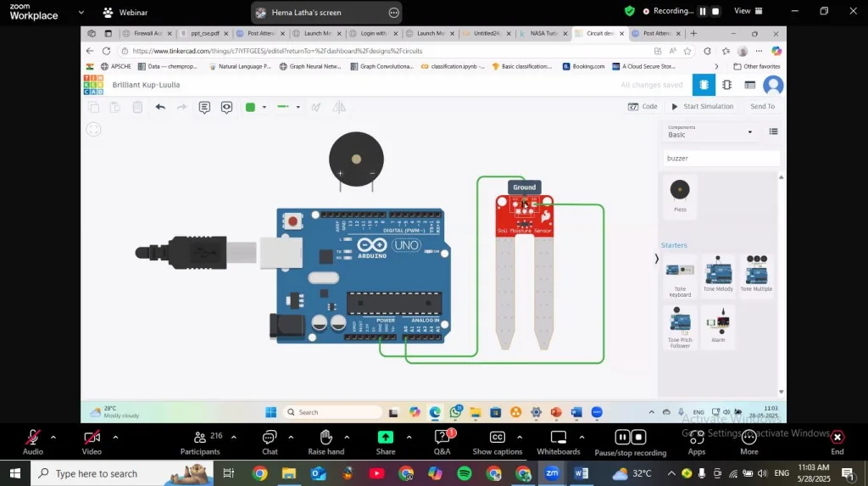Switch to circuit view icon
This screenshot has width=868, height=486.
703,85
